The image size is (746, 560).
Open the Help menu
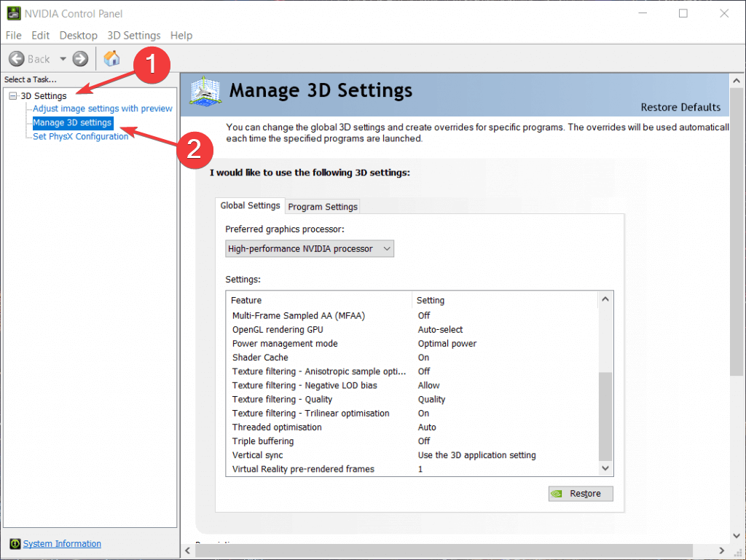(181, 36)
